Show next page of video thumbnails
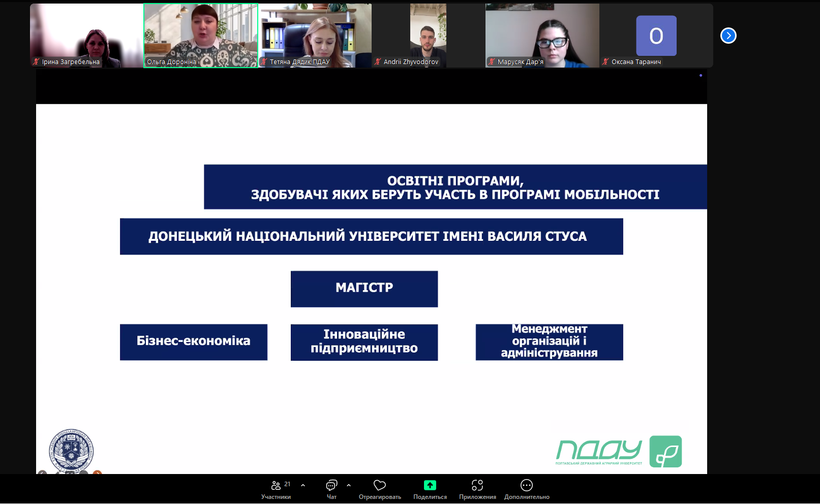The height and width of the screenshot is (504, 820). click(728, 36)
